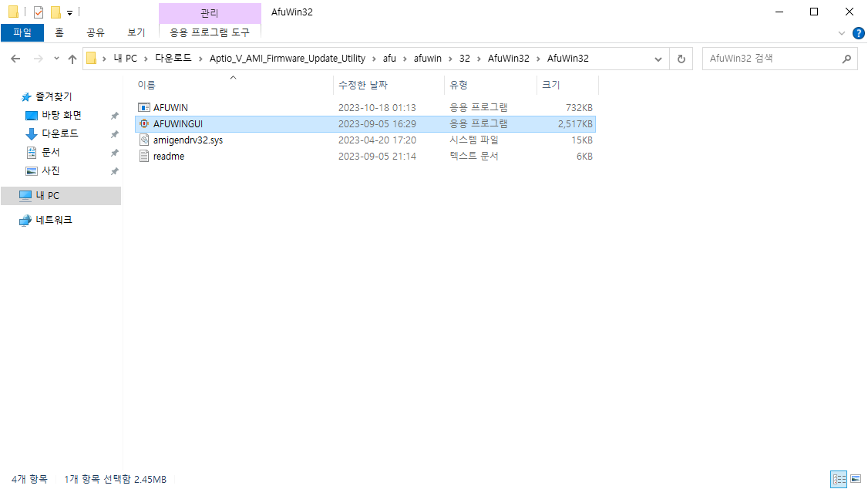Click Aptio_V_AMI_Firmware_Update_Utility breadcrumb segment
This screenshot has width=868, height=489.
(x=288, y=58)
